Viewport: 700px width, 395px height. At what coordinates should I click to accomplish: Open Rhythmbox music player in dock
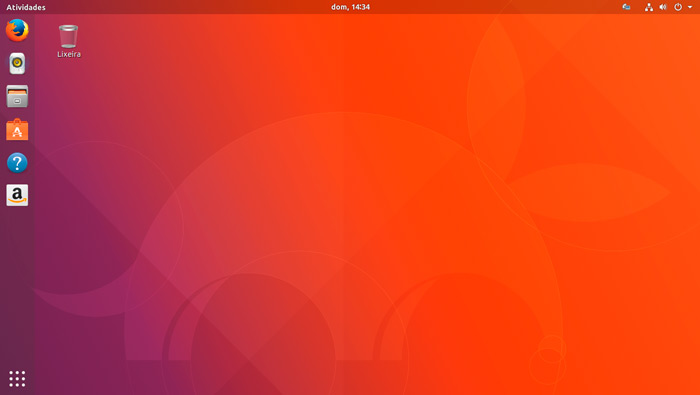coord(17,63)
